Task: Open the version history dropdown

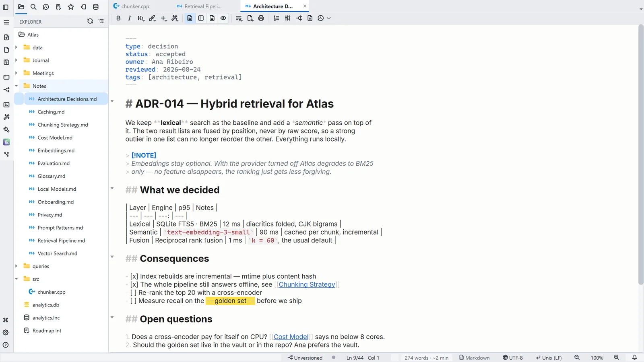Action: [x=324, y=18]
